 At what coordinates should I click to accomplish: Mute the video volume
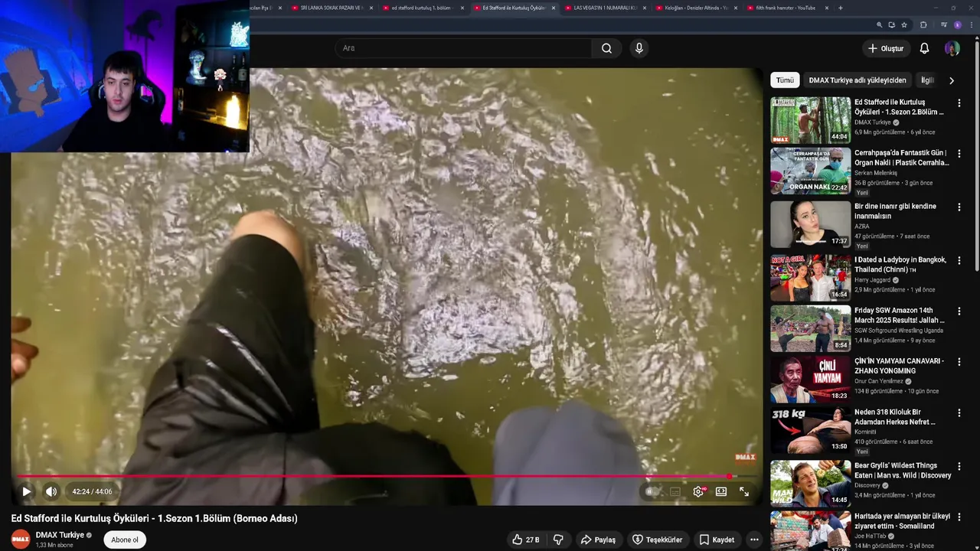click(51, 491)
